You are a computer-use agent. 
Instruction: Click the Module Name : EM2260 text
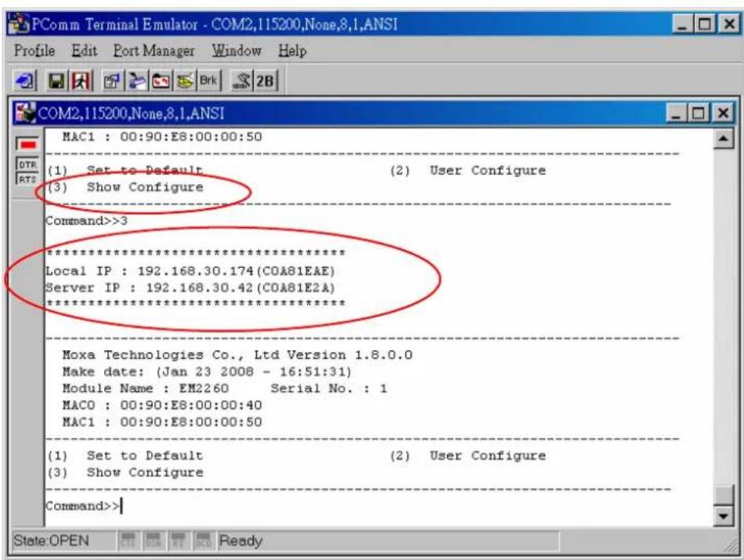[145, 388]
